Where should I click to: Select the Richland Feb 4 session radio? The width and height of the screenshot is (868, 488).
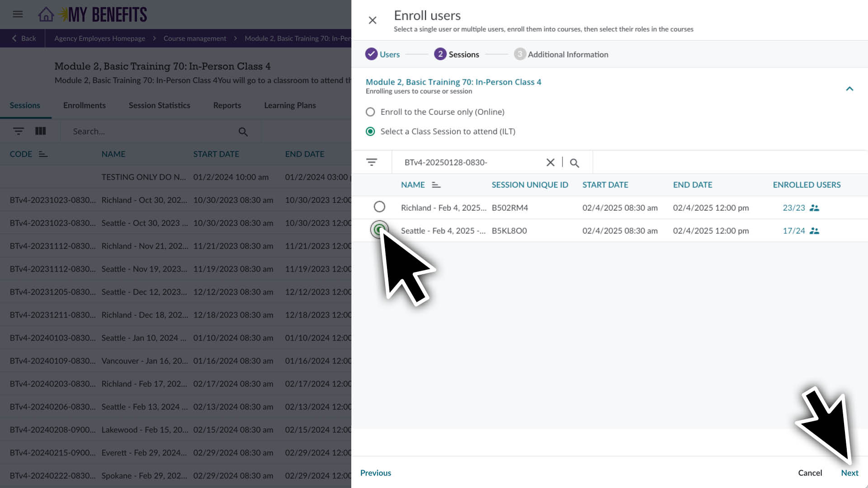coord(379,207)
